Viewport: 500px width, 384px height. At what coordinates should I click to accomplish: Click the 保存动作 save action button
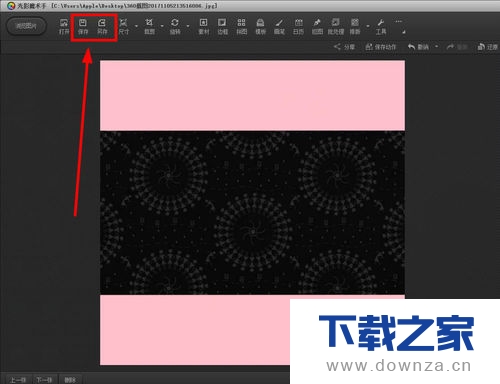coord(381,47)
